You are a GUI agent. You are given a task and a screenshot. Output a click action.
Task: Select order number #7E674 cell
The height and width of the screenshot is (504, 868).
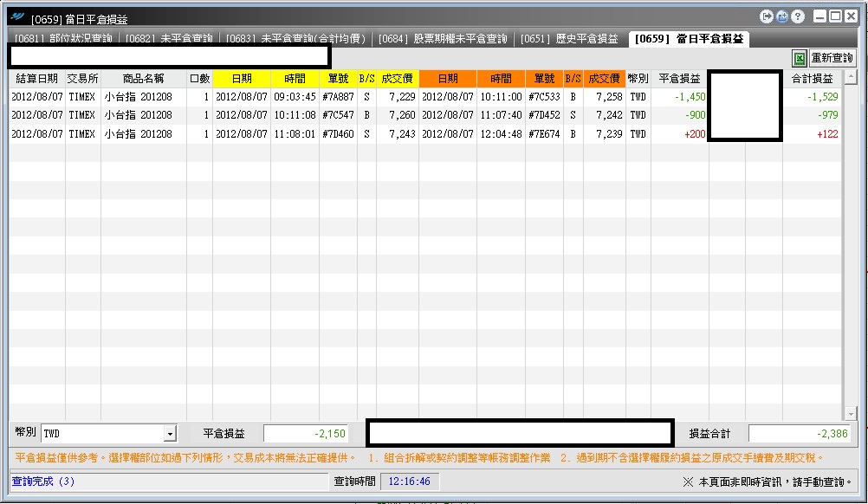click(x=544, y=134)
